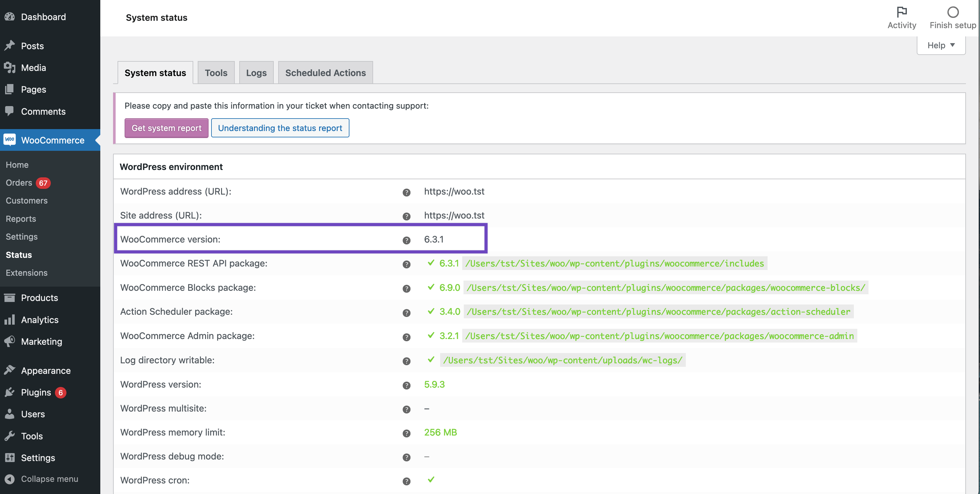Viewport: 980px width, 494px height.
Task: Open Products using the box icon
Action: point(10,297)
